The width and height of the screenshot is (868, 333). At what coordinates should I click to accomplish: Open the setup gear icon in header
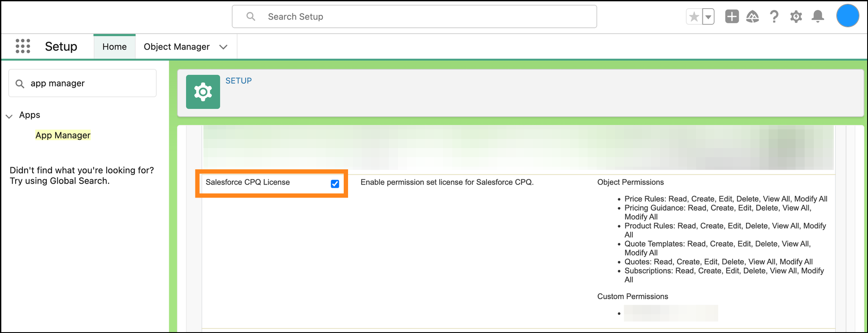tap(796, 16)
